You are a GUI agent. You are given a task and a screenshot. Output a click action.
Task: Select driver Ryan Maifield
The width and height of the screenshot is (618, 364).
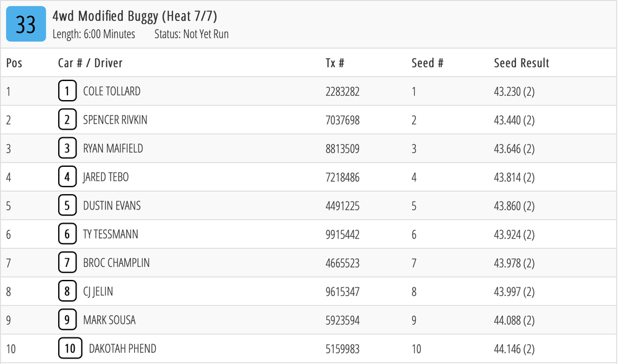click(113, 148)
